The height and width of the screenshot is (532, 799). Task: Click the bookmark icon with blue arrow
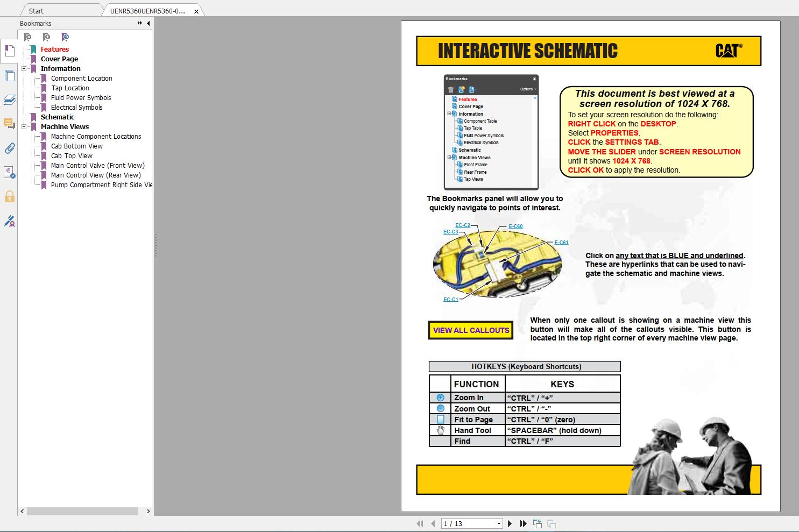pyautogui.click(x=65, y=37)
